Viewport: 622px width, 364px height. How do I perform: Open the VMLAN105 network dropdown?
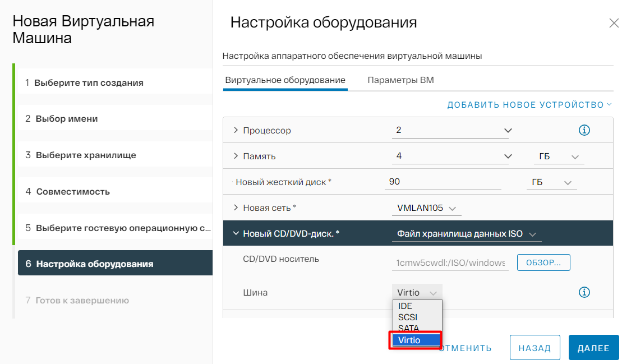426,208
